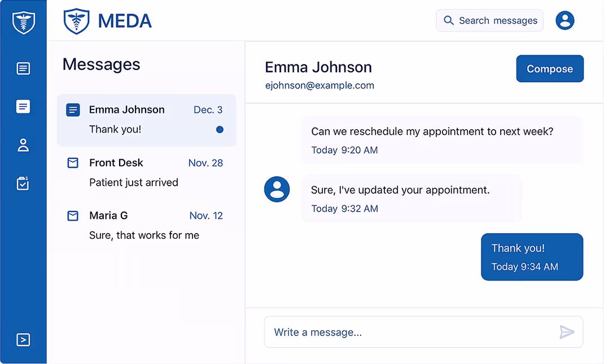Image resolution: width=604 pixels, height=364 pixels.
Task: Click 'Patient just arrived' preview text
Action: click(x=134, y=182)
